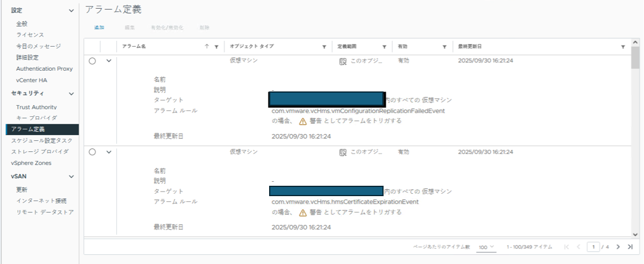Open ライセンス settings page

point(30,35)
